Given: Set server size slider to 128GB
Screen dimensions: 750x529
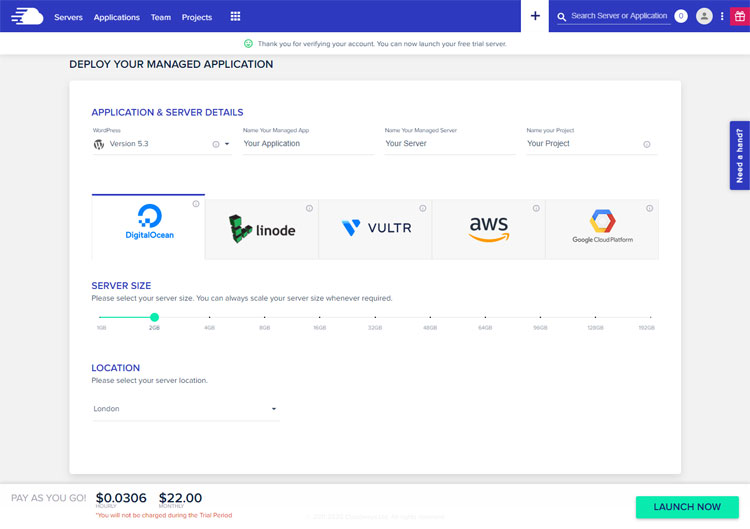Looking at the screenshot, I should [x=596, y=317].
